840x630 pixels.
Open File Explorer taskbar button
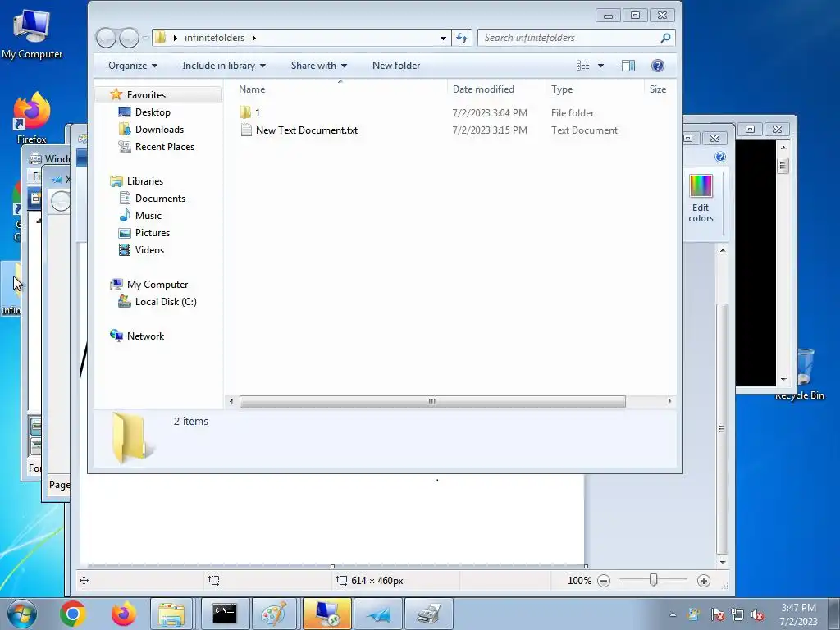coord(171,614)
